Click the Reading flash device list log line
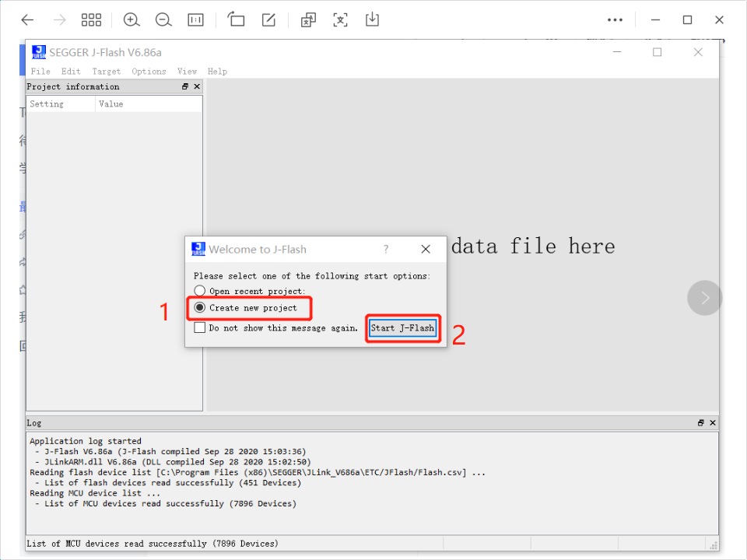747x560 pixels. (x=258, y=472)
